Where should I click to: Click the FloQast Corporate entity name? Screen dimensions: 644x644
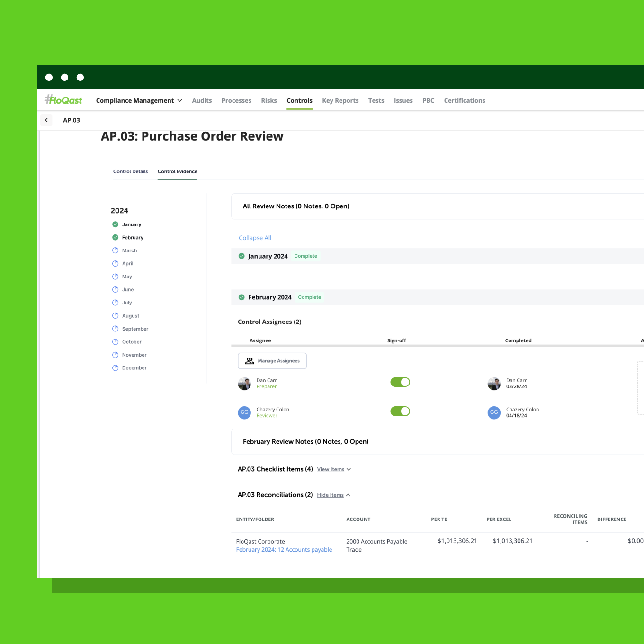pos(260,542)
